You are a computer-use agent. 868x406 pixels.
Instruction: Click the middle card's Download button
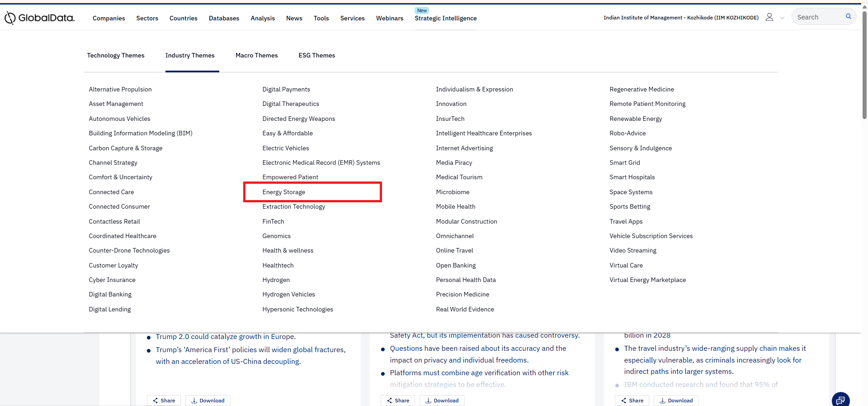tap(442, 401)
